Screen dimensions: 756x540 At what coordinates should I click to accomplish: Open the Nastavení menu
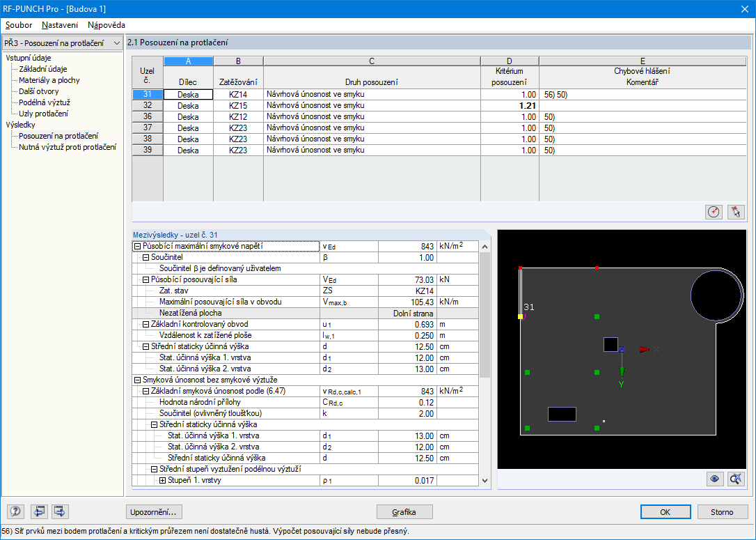pyautogui.click(x=60, y=25)
